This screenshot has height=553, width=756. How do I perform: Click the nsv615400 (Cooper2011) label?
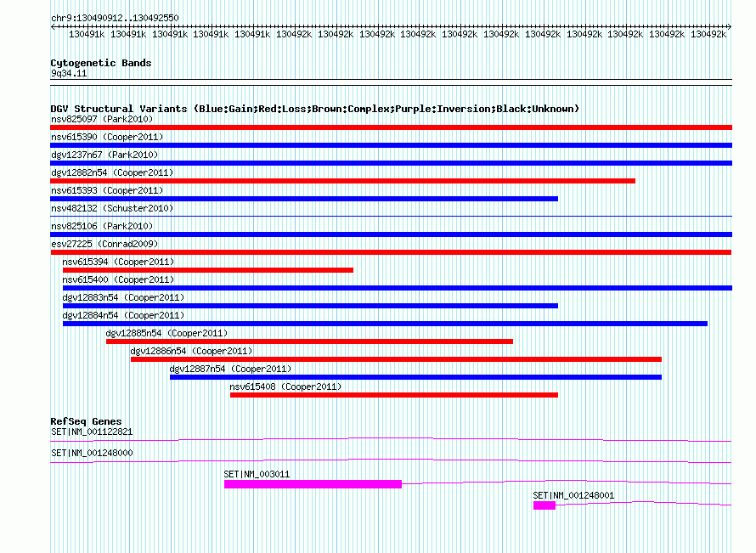coord(118,279)
